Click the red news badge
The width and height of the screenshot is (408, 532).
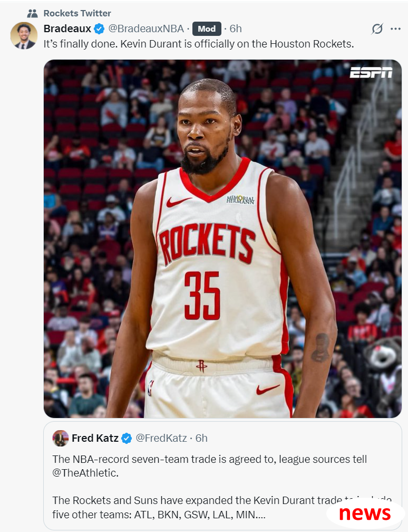point(365,514)
